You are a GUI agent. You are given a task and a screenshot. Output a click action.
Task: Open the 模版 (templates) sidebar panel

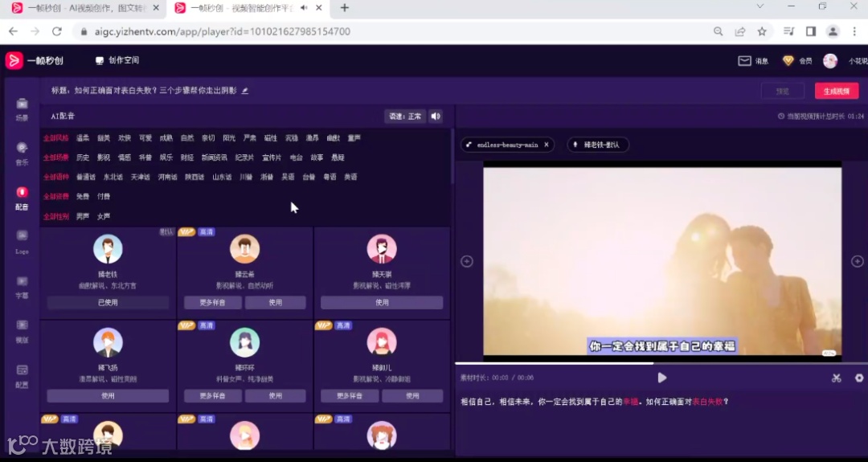pos(22,331)
